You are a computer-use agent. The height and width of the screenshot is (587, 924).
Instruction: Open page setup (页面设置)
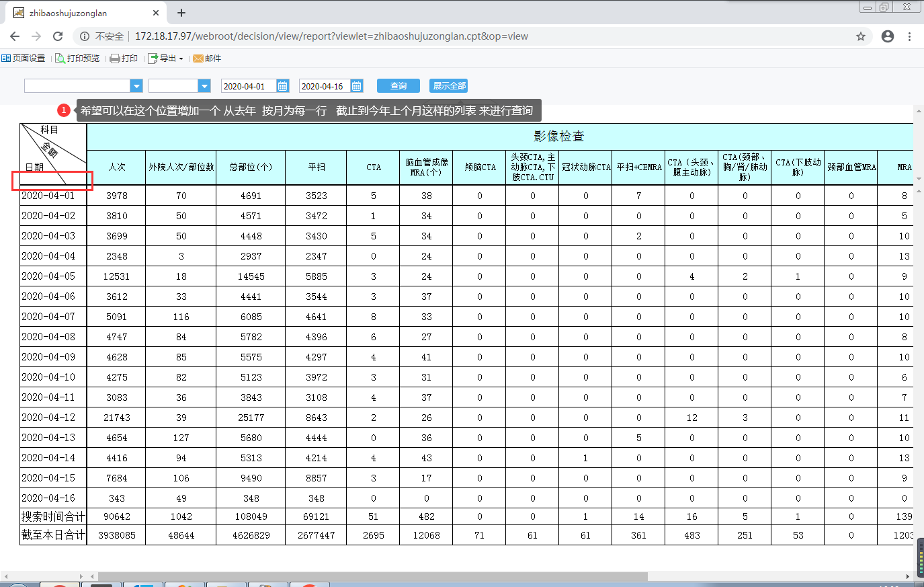(x=24, y=58)
